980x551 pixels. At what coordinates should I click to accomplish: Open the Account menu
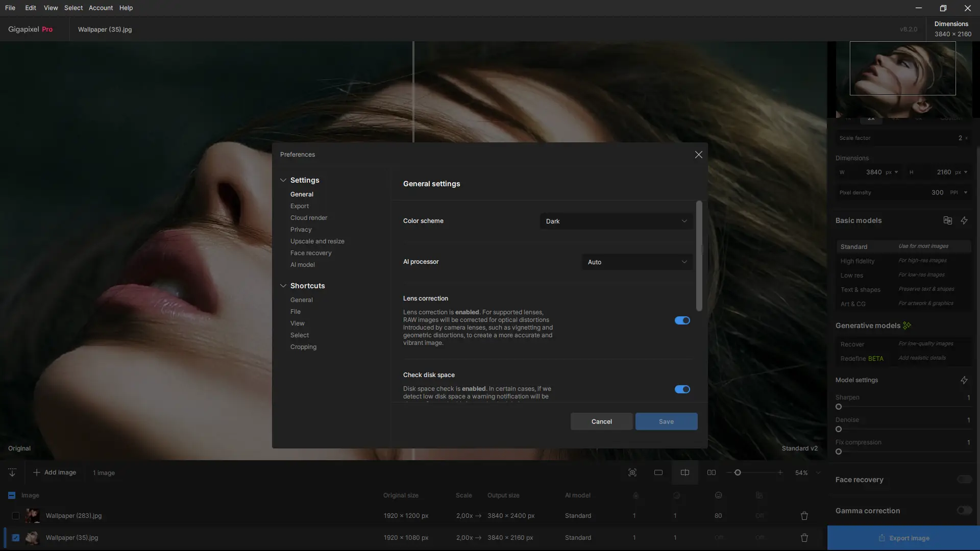click(101, 8)
